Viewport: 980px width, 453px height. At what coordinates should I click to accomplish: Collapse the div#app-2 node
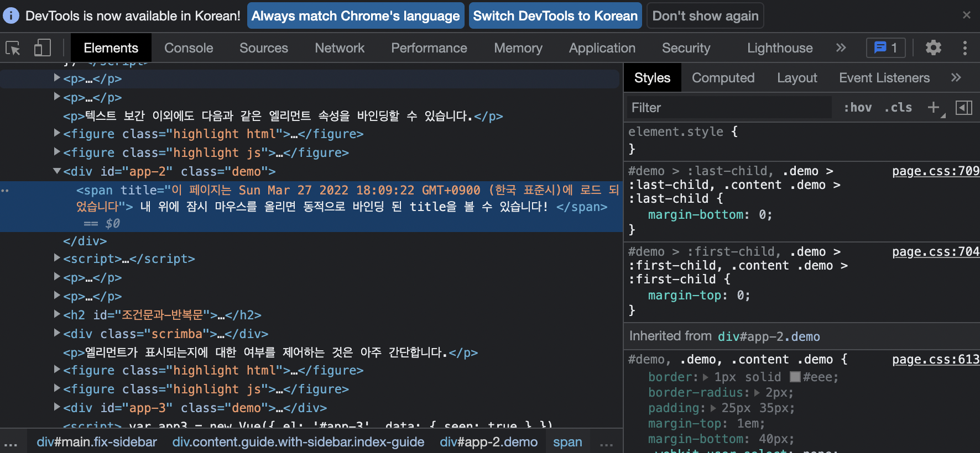tap(57, 171)
